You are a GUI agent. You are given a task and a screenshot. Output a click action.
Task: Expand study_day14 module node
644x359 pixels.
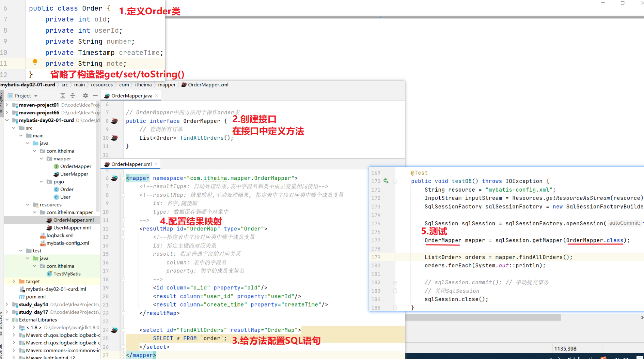(7, 304)
